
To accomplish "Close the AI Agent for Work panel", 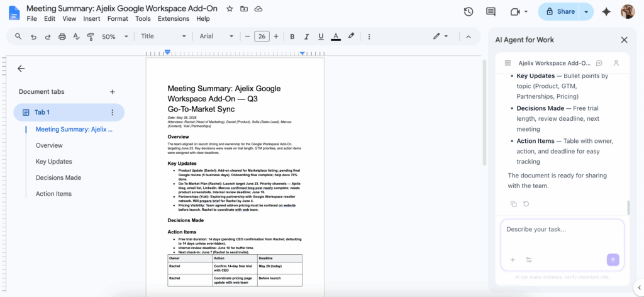I will [x=624, y=40].
